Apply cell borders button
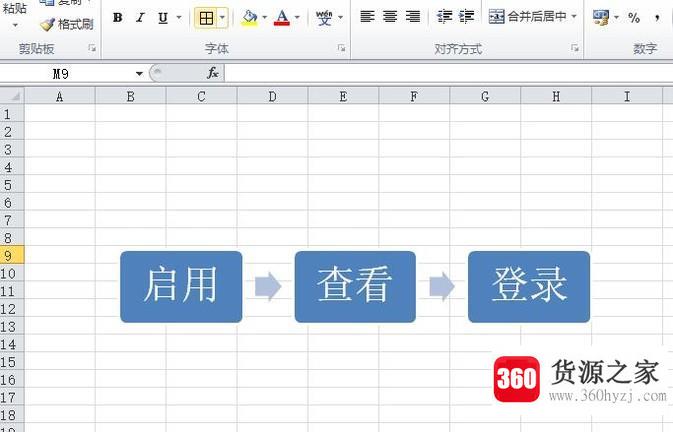The width and height of the screenshot is (673, 432). tap(206, 18)
